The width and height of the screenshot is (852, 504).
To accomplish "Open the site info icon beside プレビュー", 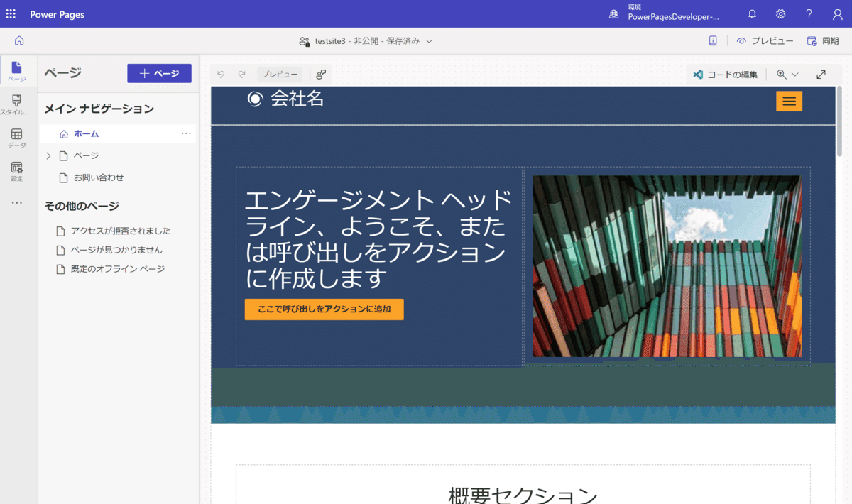I will pyautogui.click(x=713, y=40).
